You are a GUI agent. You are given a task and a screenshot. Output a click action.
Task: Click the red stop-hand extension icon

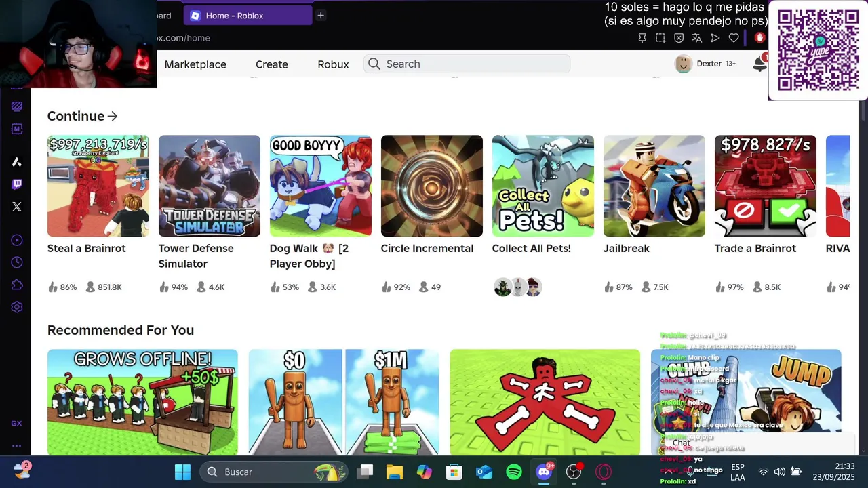click(759, 38)
